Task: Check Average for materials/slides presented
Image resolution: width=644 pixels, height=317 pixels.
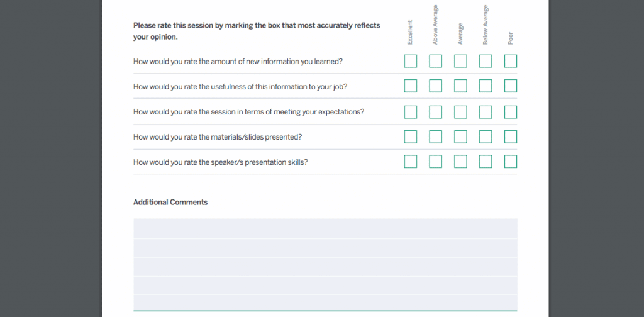Action: tap(460, 136)
